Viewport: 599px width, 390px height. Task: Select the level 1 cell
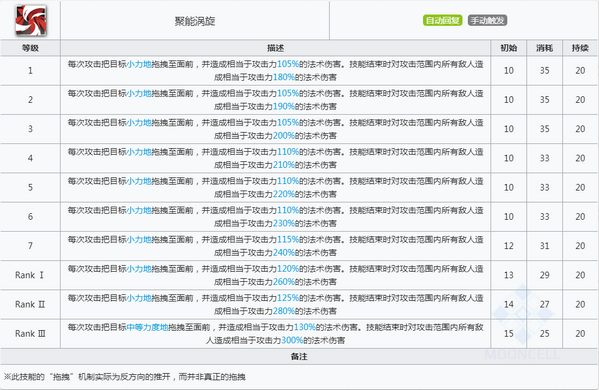coord(30,71)
